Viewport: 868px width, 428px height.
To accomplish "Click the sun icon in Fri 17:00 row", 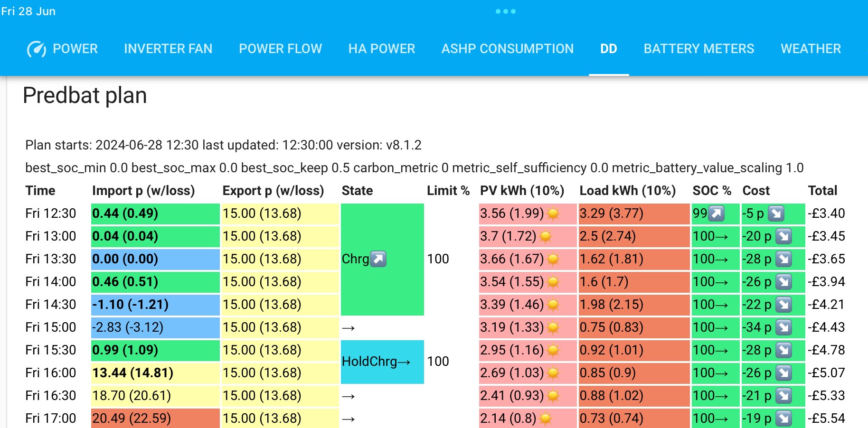I will pos(545,419).
